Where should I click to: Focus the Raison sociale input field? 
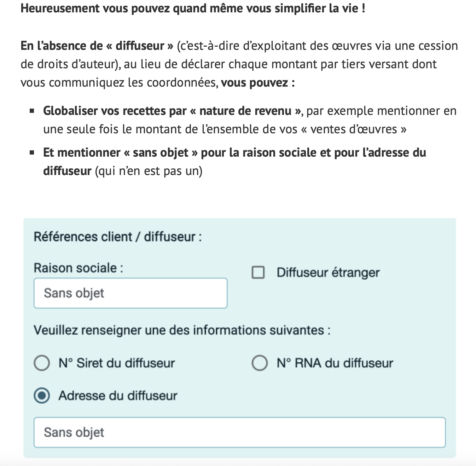130,293
